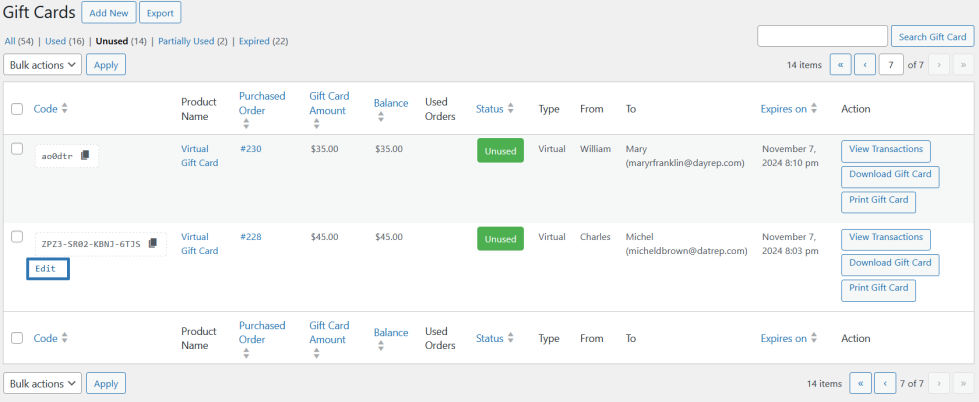Show Expired gift cards filter
Screen dimensions: 979x402
coord(264,41)
